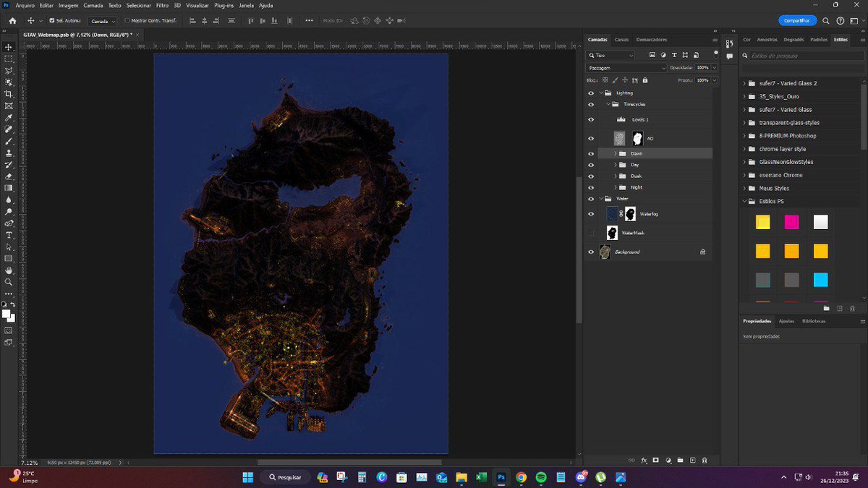
Task: Select the Eyedropper tool
Action: [x=9, y=117]
